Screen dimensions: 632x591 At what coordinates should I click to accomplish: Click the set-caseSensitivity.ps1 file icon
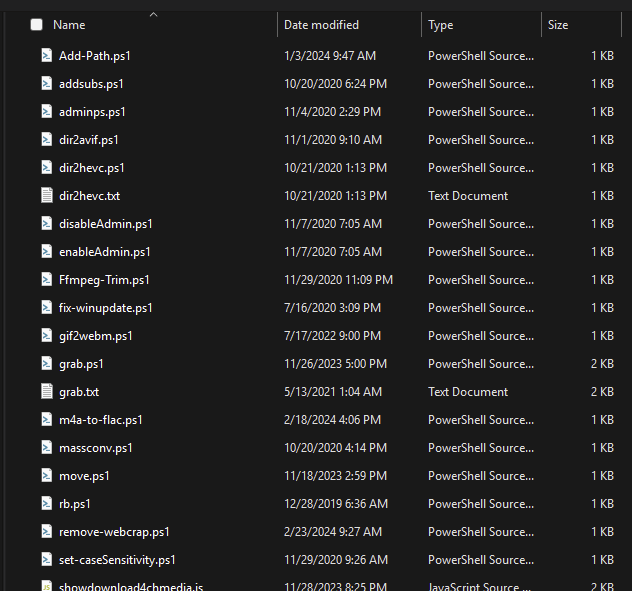pyautogui.click(x=47, y=560)
